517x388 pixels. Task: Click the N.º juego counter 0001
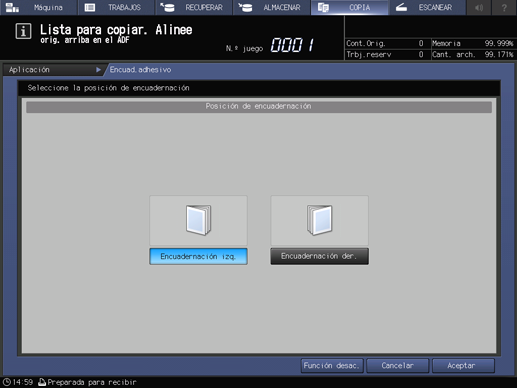pyautogui.click(x=292, y=45)
